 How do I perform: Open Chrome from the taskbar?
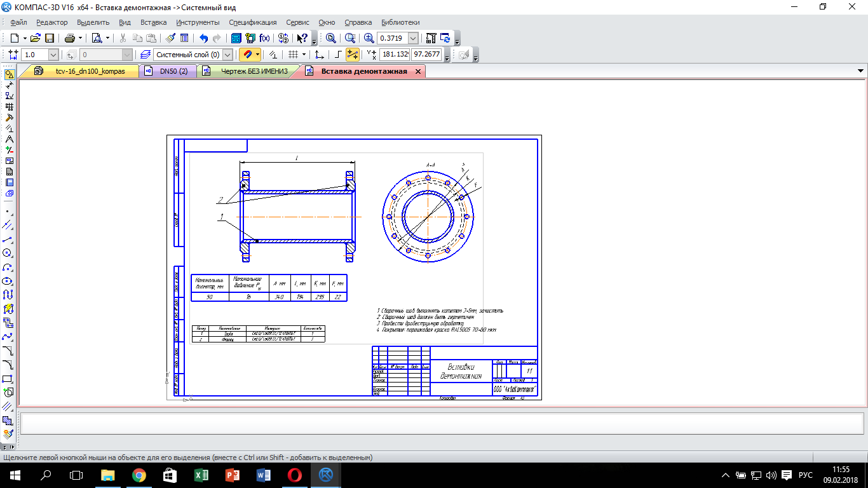(139, 475)
